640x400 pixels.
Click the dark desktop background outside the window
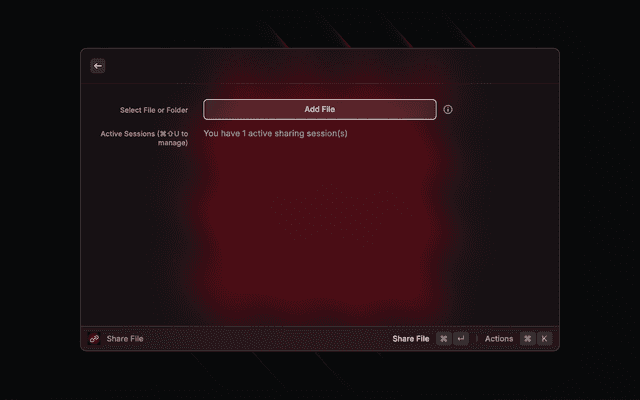tap(40, 204)
